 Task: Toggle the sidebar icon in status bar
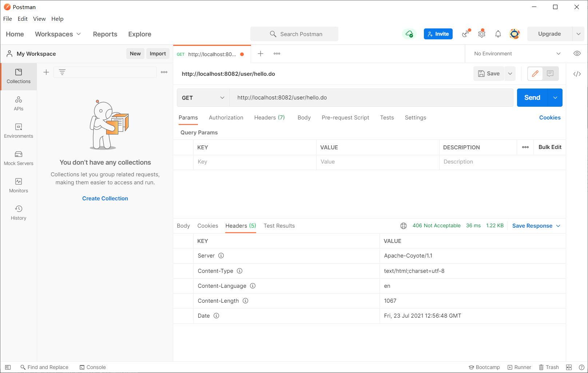8,367
